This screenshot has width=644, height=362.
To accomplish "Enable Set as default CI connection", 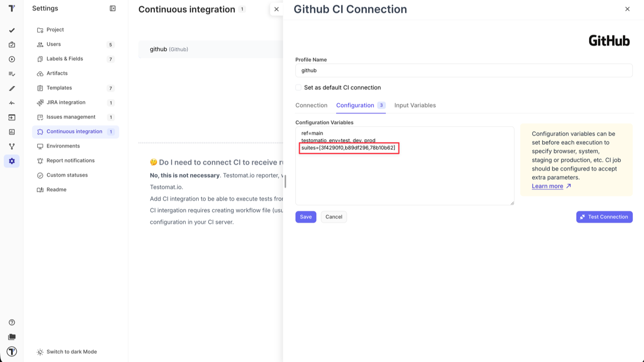I will click(298, 87).
